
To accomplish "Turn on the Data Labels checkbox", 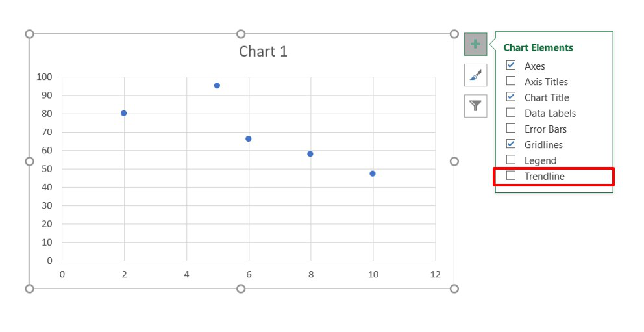I will 511,113.
